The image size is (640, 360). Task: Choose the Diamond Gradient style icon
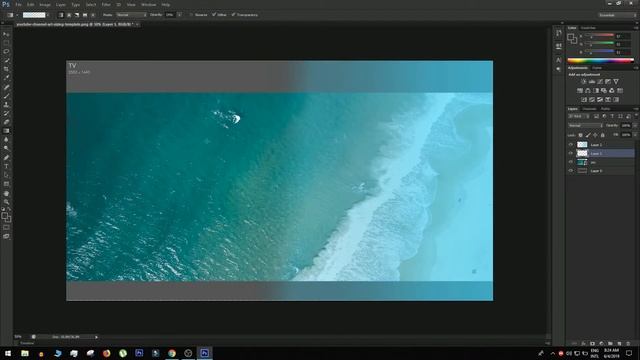pyautogui.click(x=93, y=15)
